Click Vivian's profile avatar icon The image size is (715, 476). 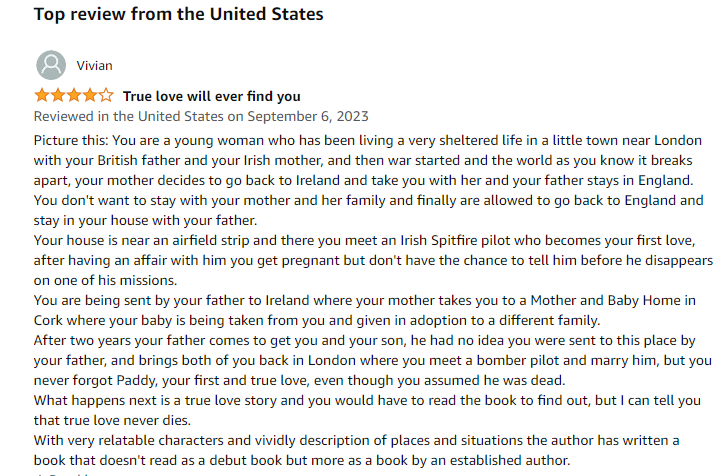51,65
